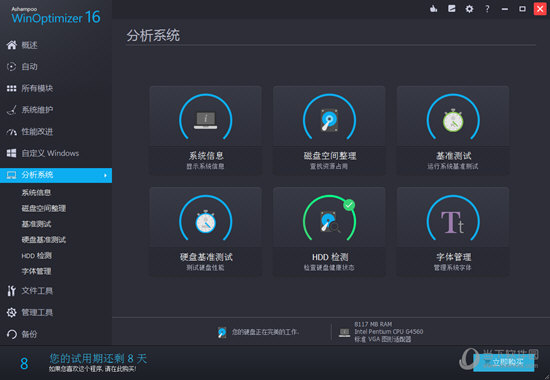
Task: Select the 自动 automatic icon in sidebar
Action: pos(12,67)
